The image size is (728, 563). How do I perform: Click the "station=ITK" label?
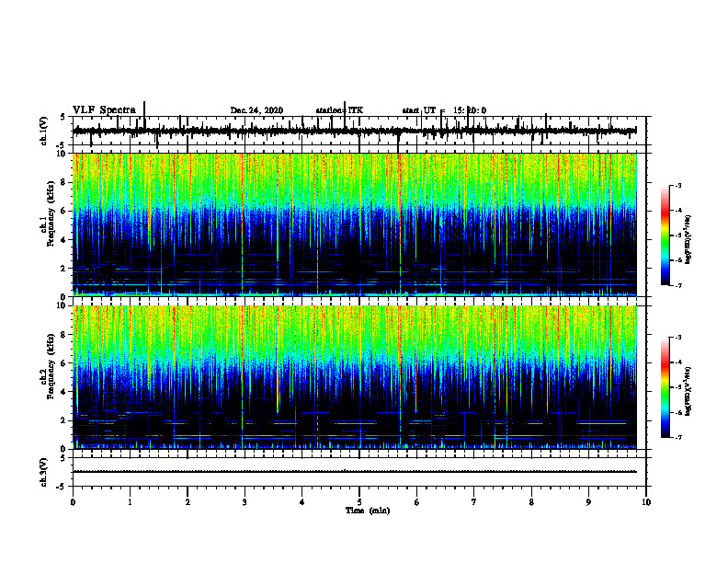[x=339, y=110]
